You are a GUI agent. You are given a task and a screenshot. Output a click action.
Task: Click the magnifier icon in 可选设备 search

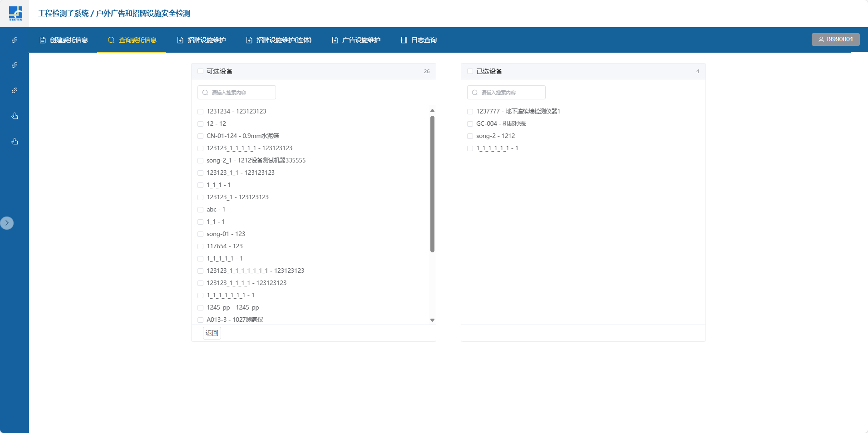(x=205, y=93)
